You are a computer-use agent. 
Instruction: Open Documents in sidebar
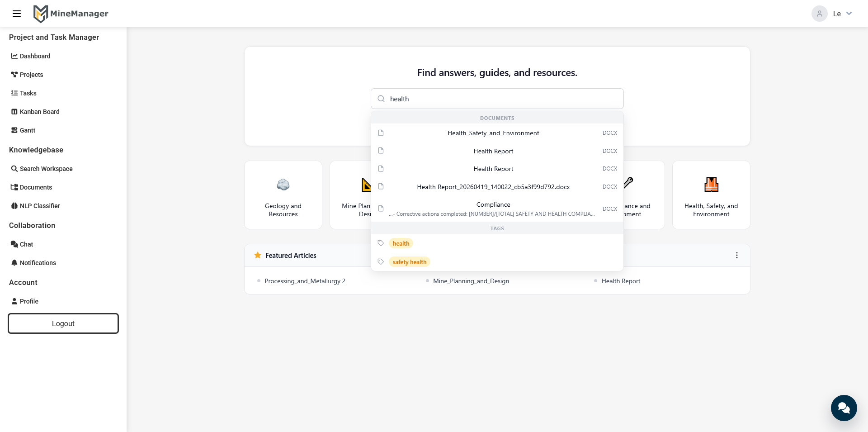coord(32,187)
